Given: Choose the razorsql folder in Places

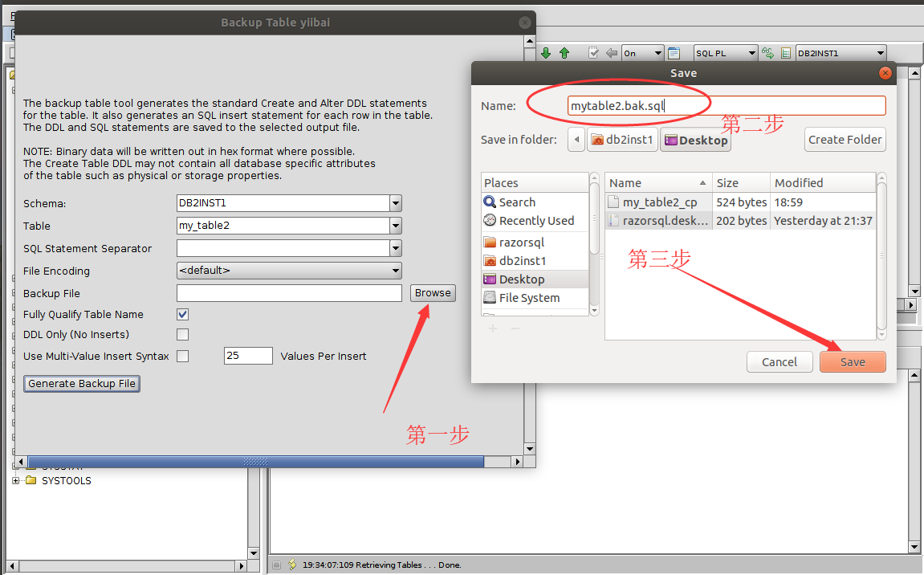Looking at the screenshot, I should tap(521, 242).
